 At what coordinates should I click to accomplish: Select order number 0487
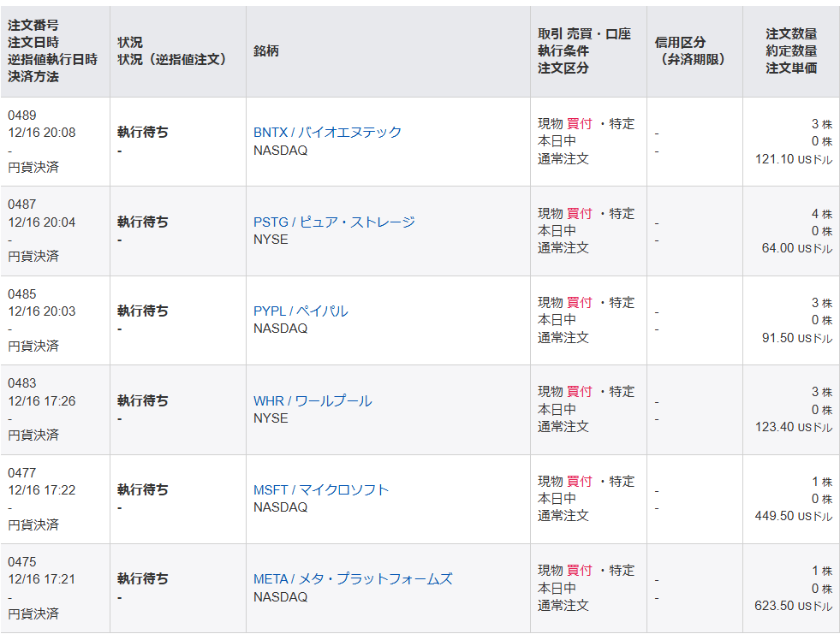(22, 204)
